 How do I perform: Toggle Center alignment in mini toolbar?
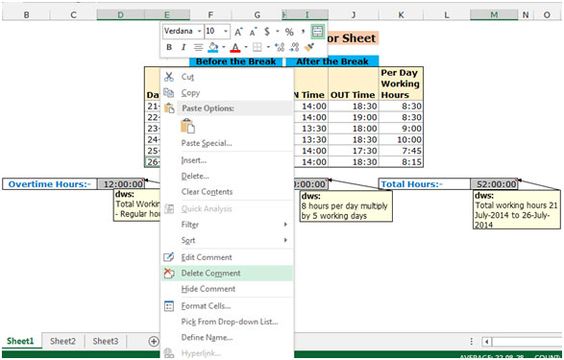point(198,47)
